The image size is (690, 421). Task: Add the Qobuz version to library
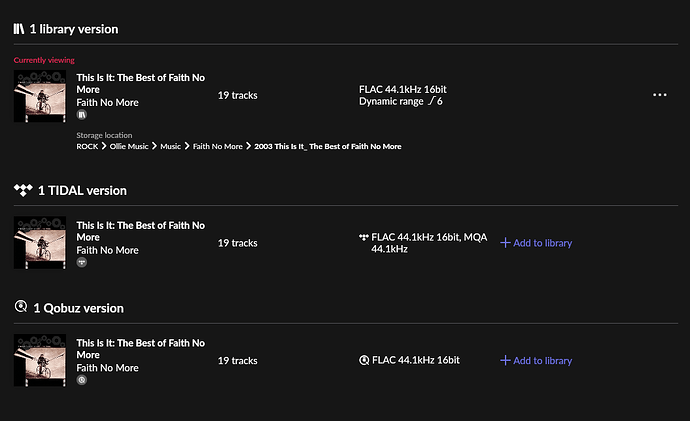536,361
